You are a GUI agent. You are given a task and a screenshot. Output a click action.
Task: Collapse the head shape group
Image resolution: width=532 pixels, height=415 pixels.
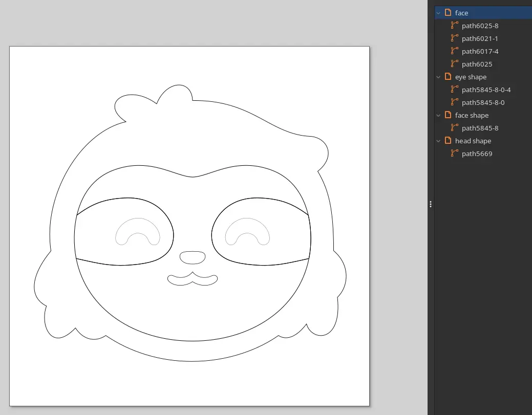click(x=439, y=140)
